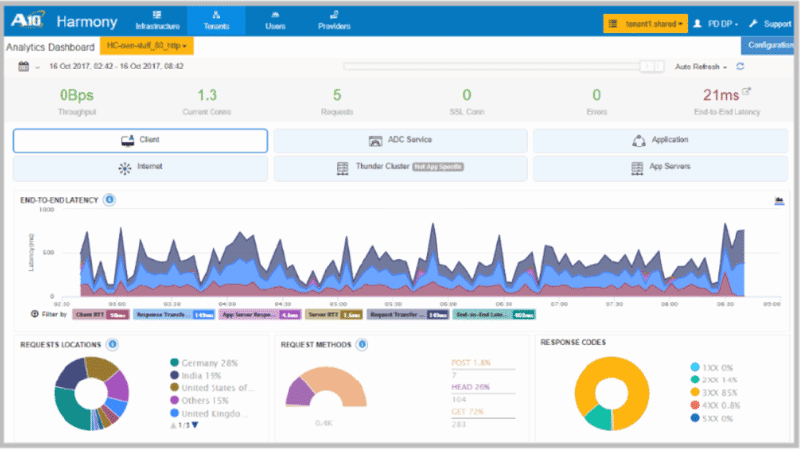
Task: Click the Support link
Action: pos(770,23)
